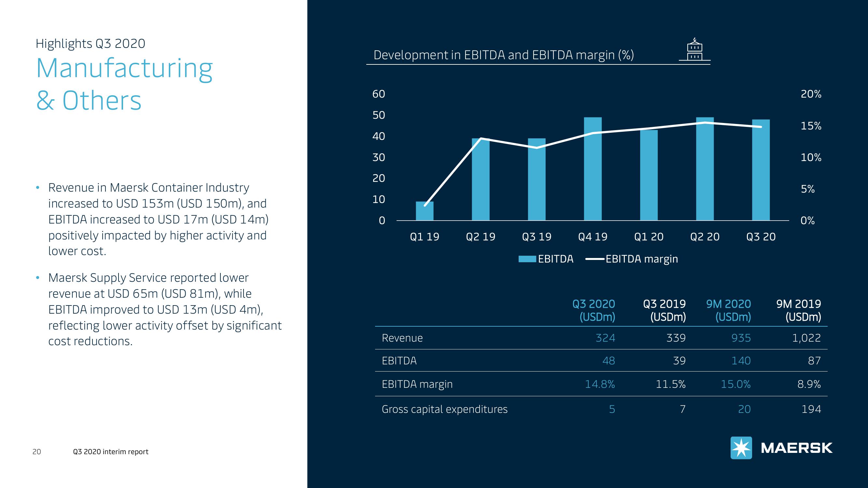Click the revenue value 324
The image size is (868, 488).
(x=605, y=338)
